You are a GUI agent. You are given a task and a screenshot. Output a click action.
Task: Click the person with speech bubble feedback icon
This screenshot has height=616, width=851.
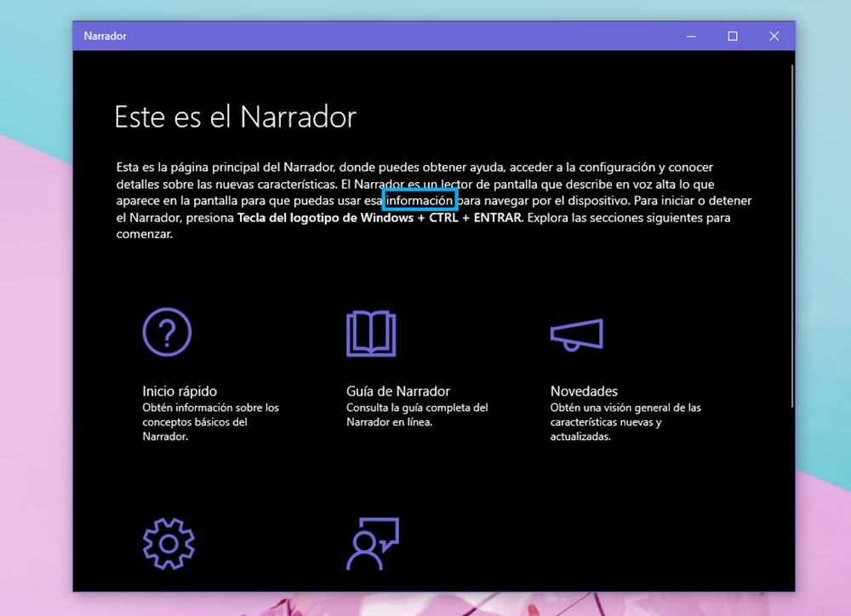point(372,544)
